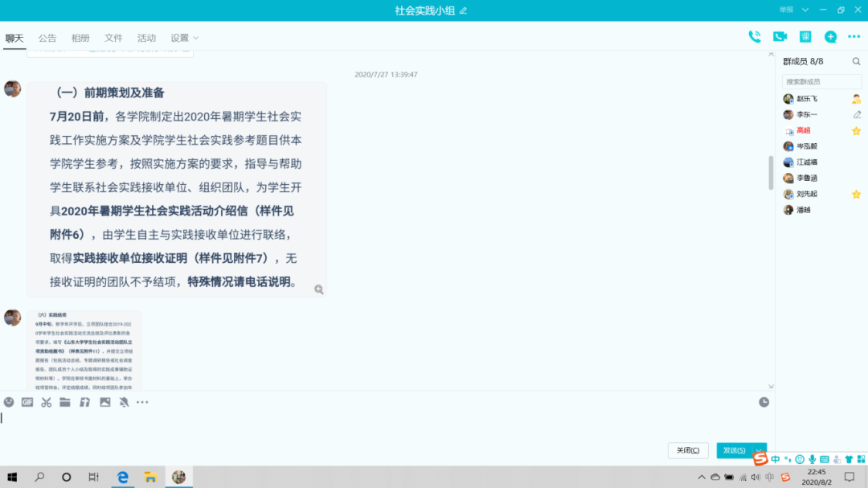Start a group voice call
The image size is (868, 488).
[754, 36]
